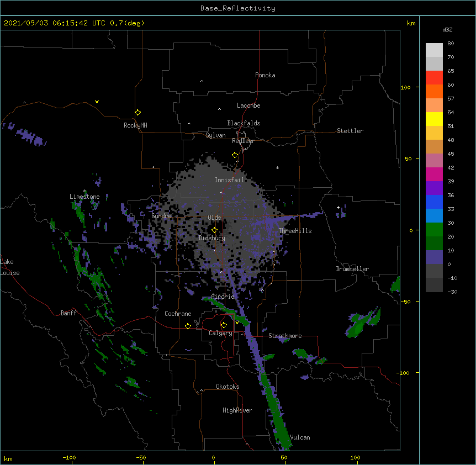Pick the bright yellow 54 dBZ legend swatch
This screenshot has width=476, height=465.
pyautogui.click(x=434, y=119)
